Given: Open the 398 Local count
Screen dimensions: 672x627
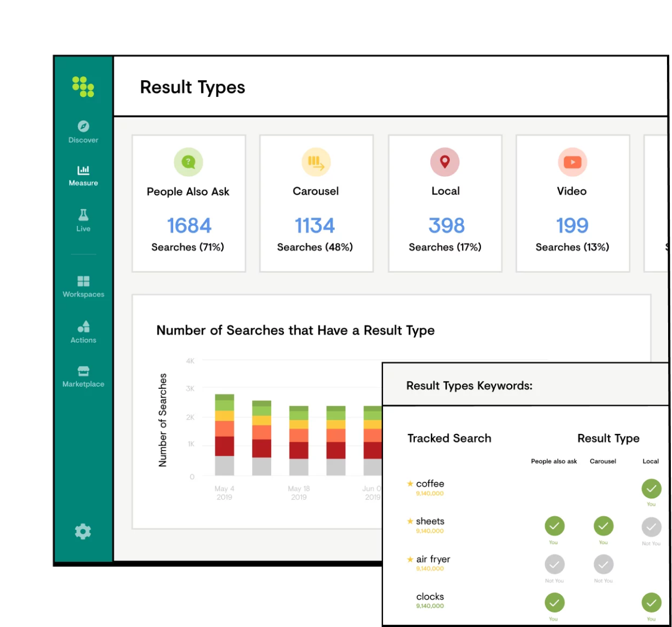Looking at the screenshot, I should click(447, 225).
